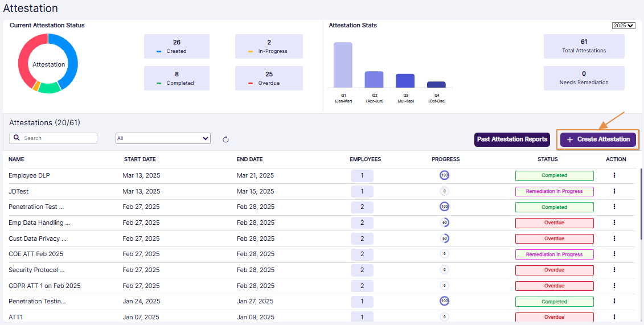The image size is (644, 325).
Task: Sort by the STATUS column header
Action: coord(547,159)
